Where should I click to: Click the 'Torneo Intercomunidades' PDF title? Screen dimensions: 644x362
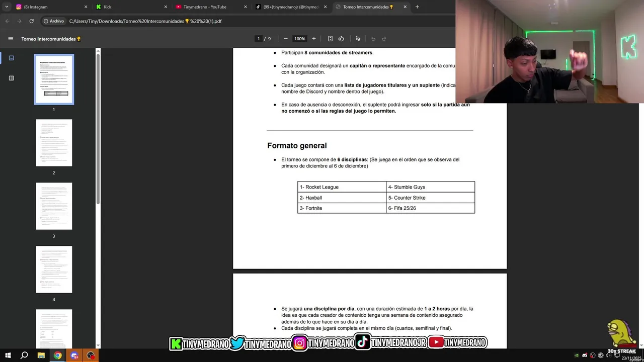[x=51, y=39]
